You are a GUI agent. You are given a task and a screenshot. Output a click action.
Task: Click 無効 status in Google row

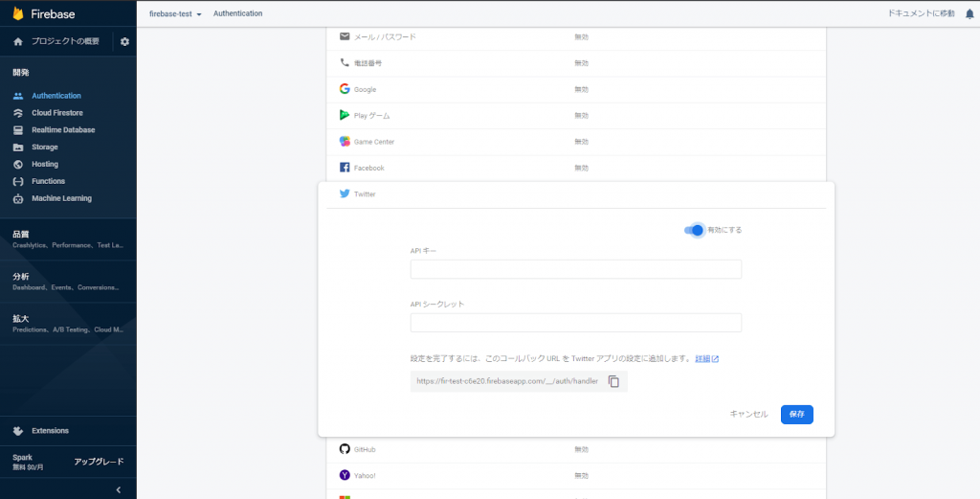(581, 89)
